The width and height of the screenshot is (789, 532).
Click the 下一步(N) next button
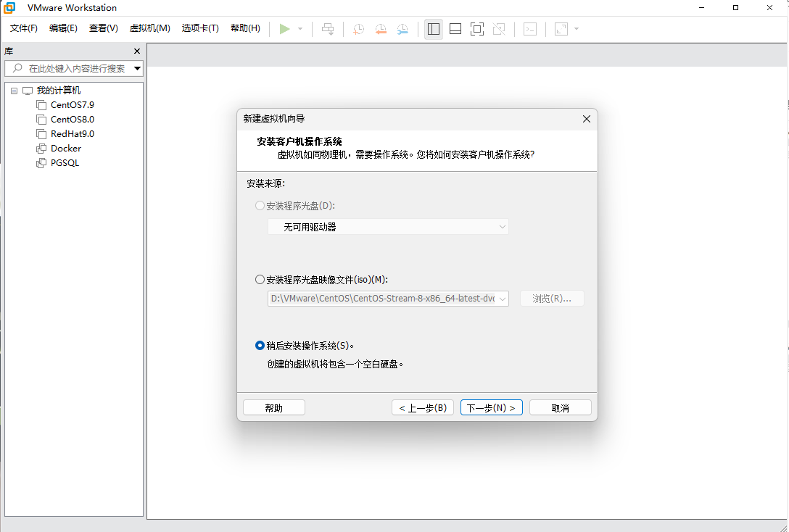coord(491,408)
